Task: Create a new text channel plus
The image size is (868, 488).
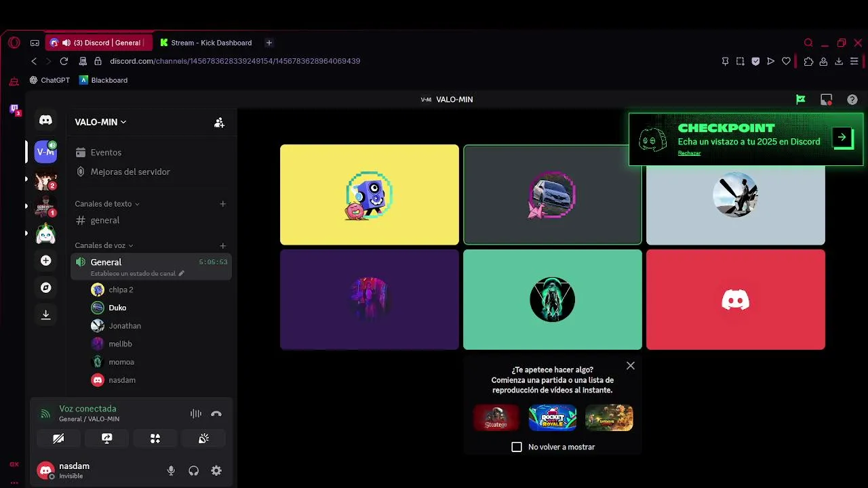Action: click(x=223, y=204)
